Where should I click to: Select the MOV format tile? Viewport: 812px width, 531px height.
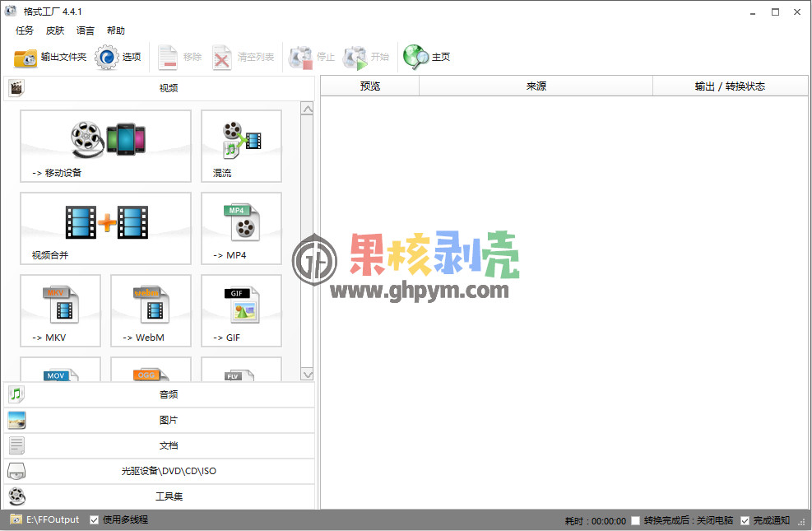[x=61, y=370]
